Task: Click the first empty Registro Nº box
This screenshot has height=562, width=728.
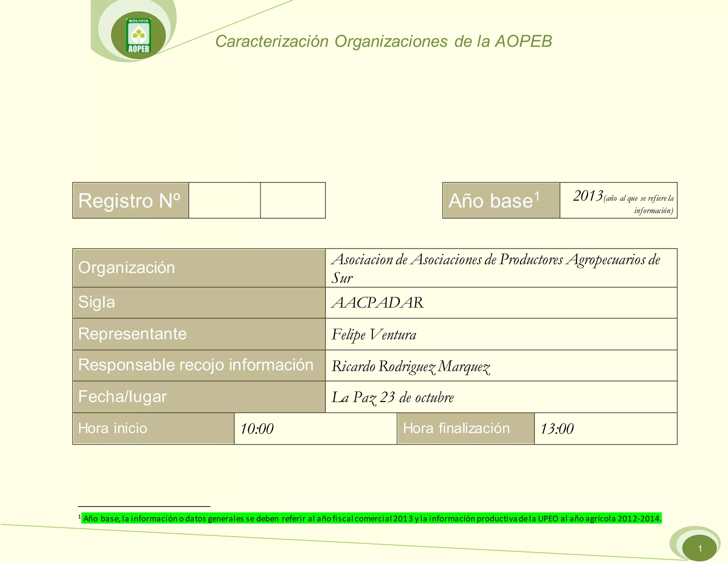Action: [224, 200]
